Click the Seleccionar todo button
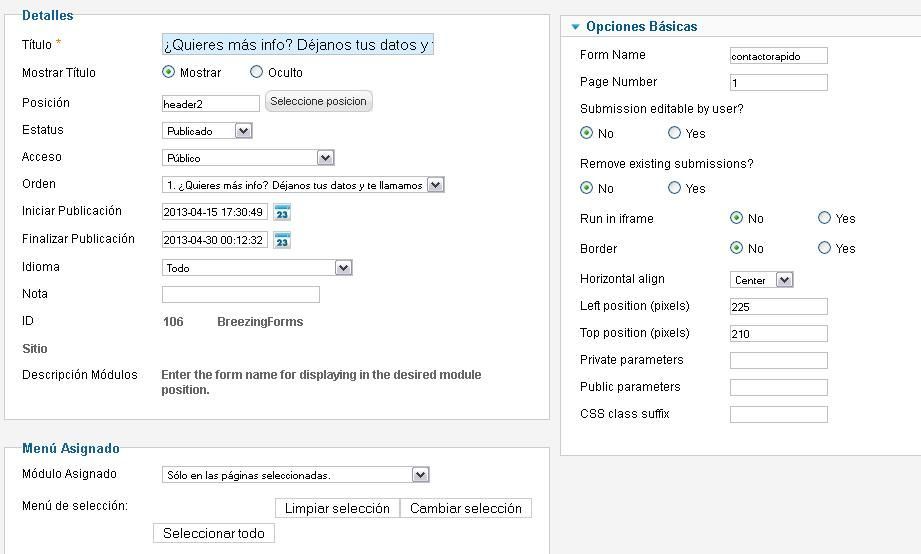921x554 pixels. [214, 533]
